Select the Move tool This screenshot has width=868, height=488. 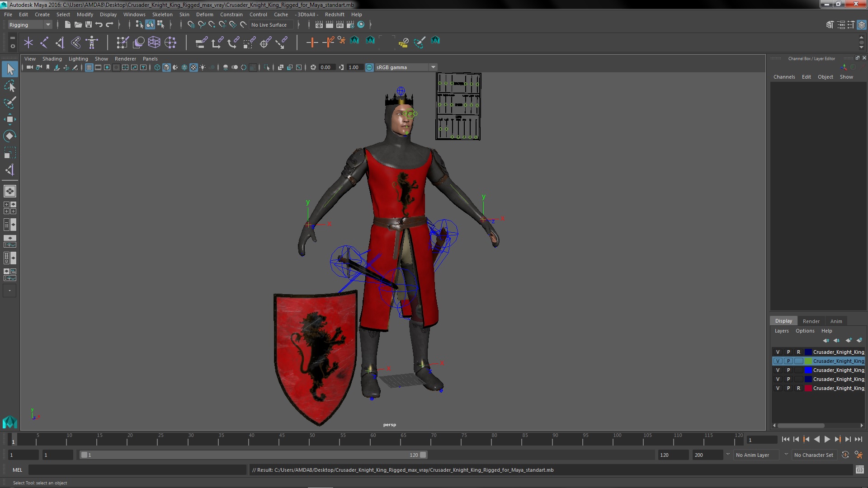coord(10,119)
